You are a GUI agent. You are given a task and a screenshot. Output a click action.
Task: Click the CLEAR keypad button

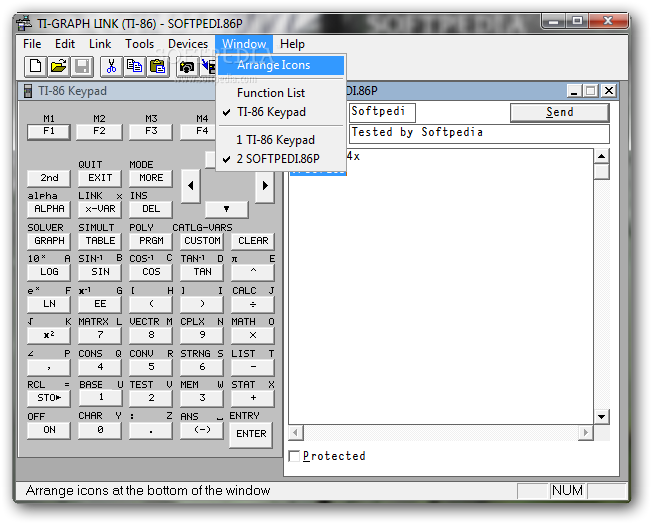coord(253,241)
